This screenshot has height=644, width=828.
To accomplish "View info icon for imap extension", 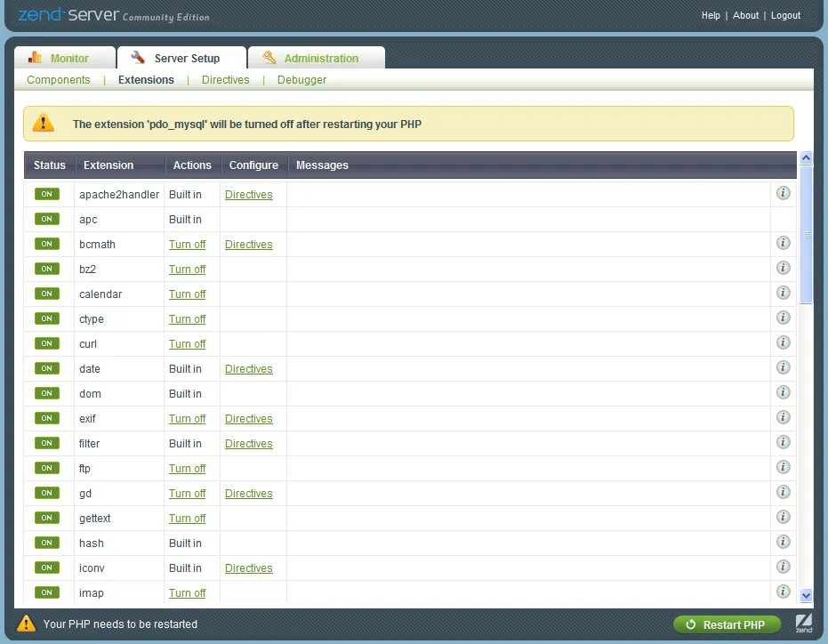I will pyautogui.click(x=784, y=592).
